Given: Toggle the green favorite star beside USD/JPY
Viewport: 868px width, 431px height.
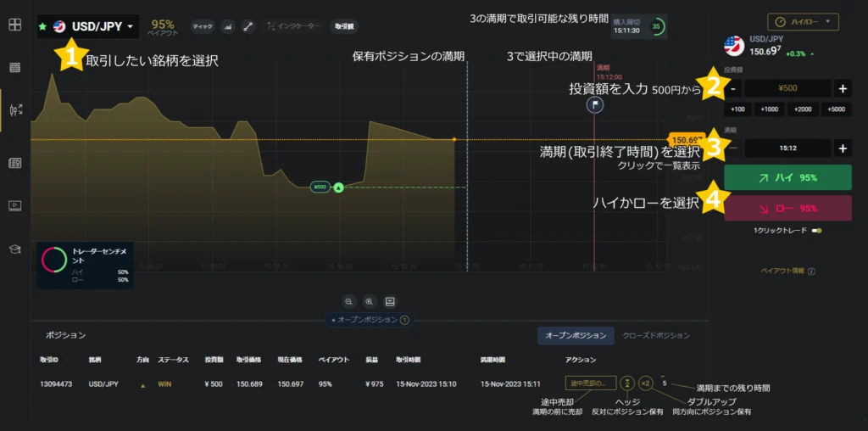Looking at the screenshot, I should 42,26.
